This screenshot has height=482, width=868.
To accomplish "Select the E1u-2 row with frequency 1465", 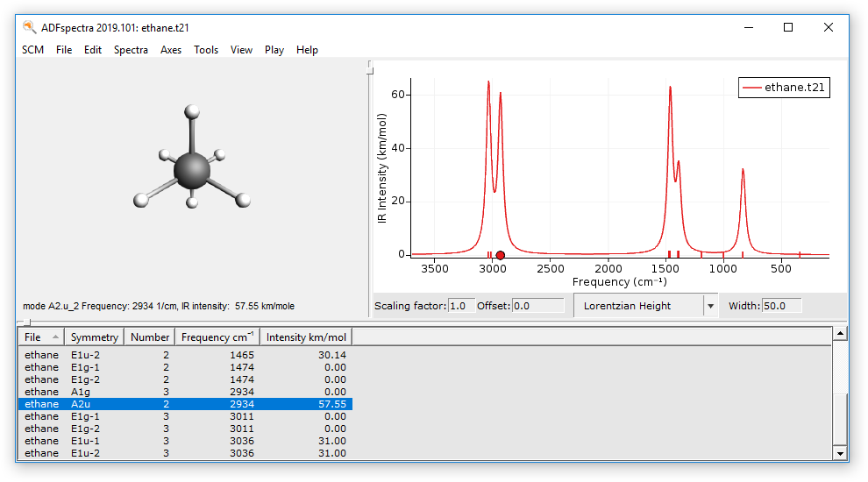I will point(186,355).
